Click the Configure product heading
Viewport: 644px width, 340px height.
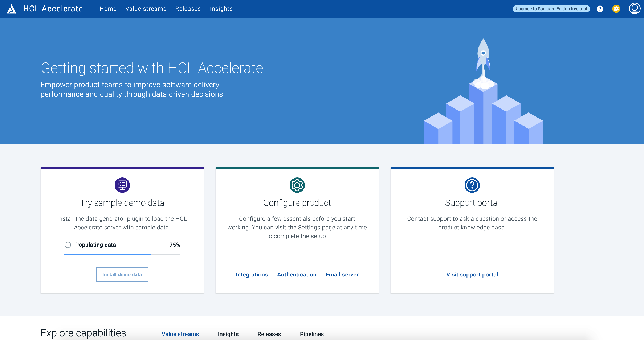click(x=297, y=203)
